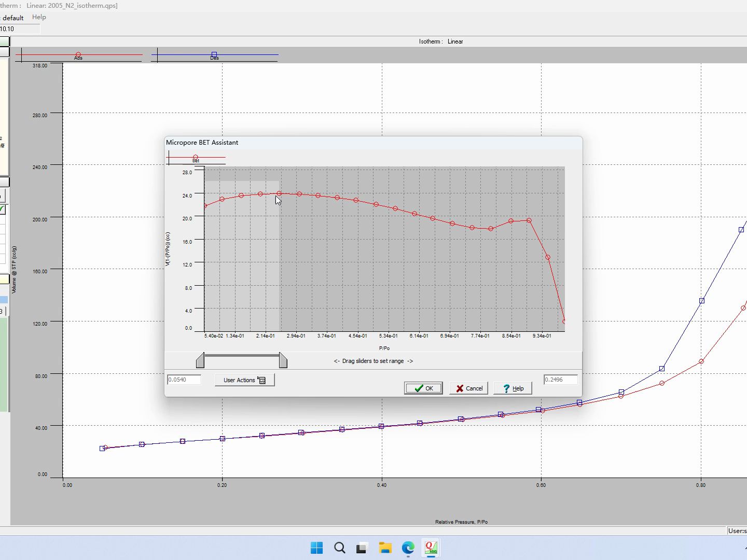The width and height of the screenshot is (747, 560).
Task: Open the Help menu in the main menu bar
Action: (x=39, y=17)
